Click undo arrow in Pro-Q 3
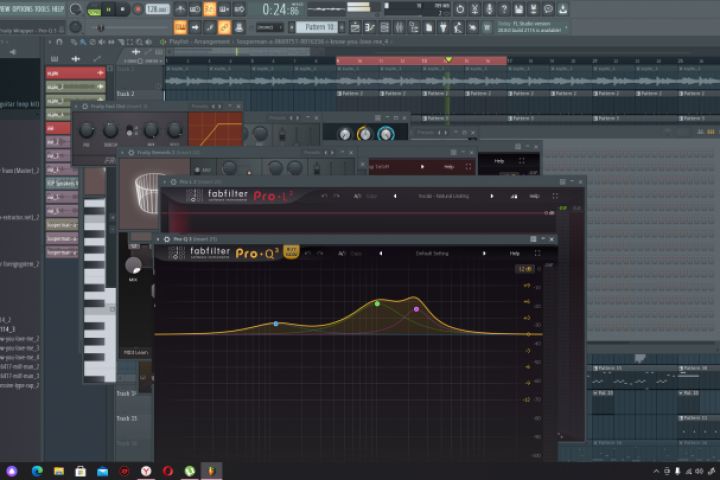 click(x=308, y=253)
